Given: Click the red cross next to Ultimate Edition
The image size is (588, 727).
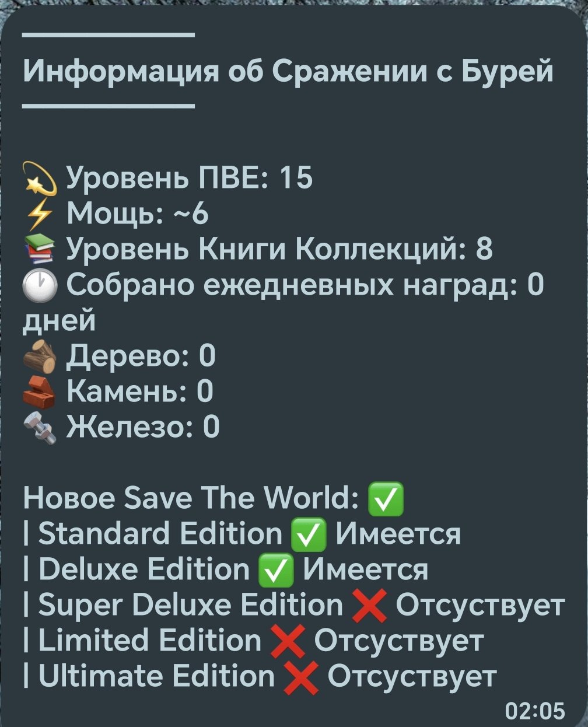Looking at the screenshot, I should coord(302,677).
